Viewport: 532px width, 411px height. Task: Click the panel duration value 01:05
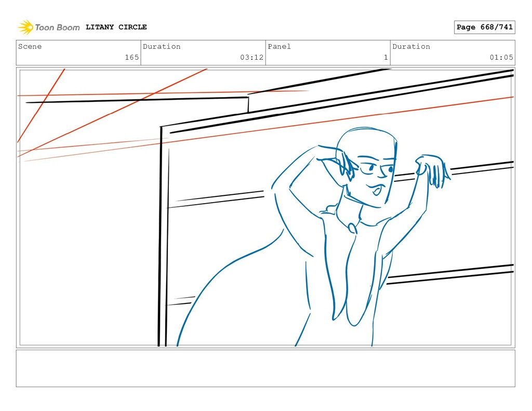click(501, 57)
